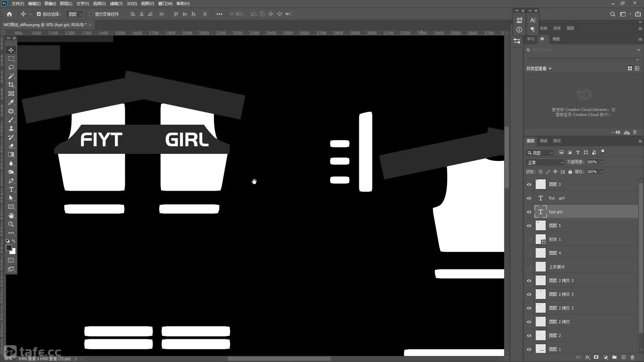Hide the fiyt girl text layer
Viewport: 644px width, 362px height.
529,198
